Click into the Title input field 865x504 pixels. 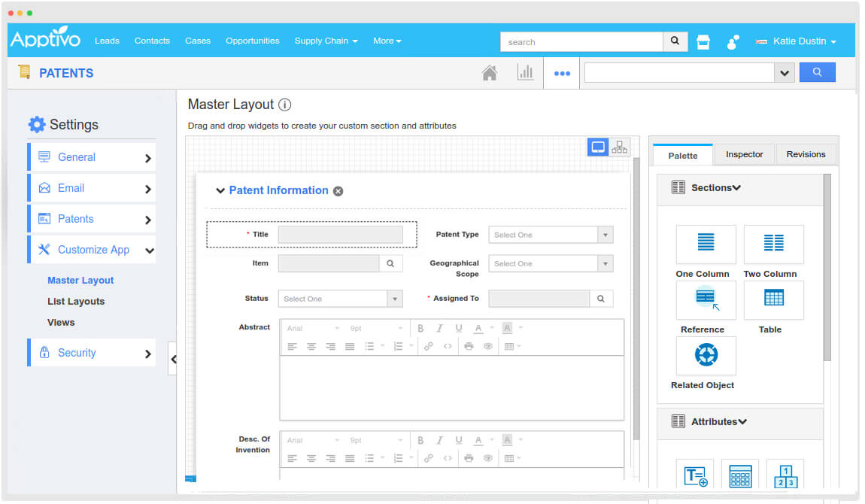point(340,235)
